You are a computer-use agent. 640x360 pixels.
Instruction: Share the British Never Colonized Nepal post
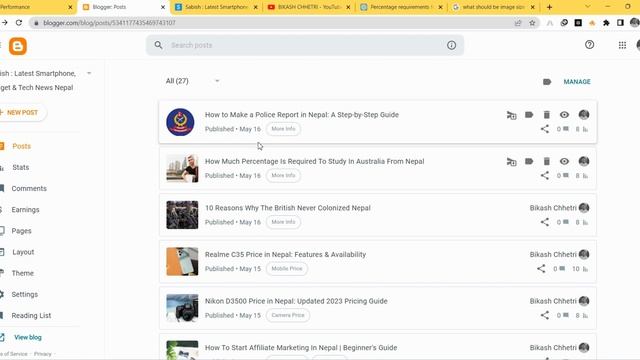point(544,222)
